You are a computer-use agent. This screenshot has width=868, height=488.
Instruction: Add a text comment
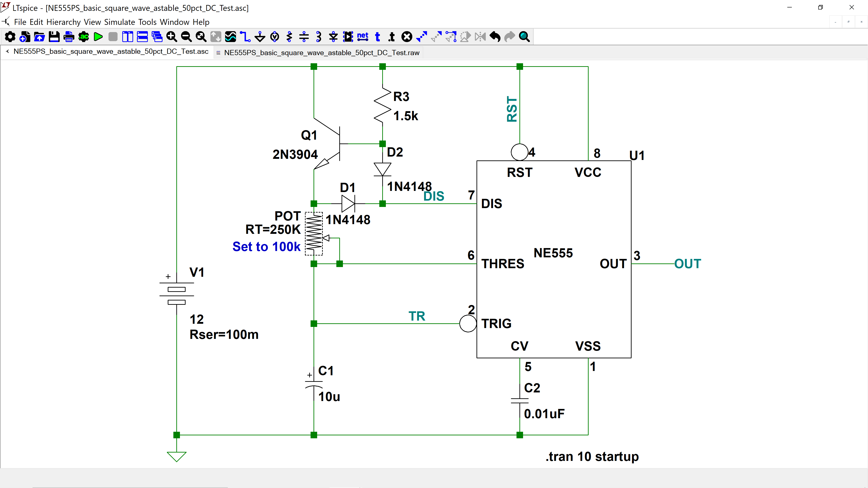tap(377, 37)
